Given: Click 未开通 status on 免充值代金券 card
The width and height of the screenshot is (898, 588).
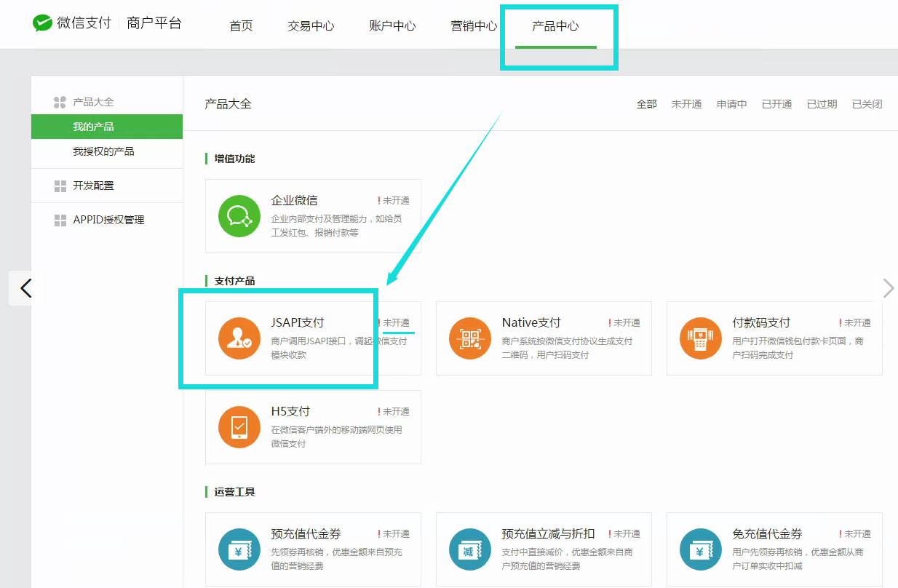Looking at the screenshot, I should point(855,534).
